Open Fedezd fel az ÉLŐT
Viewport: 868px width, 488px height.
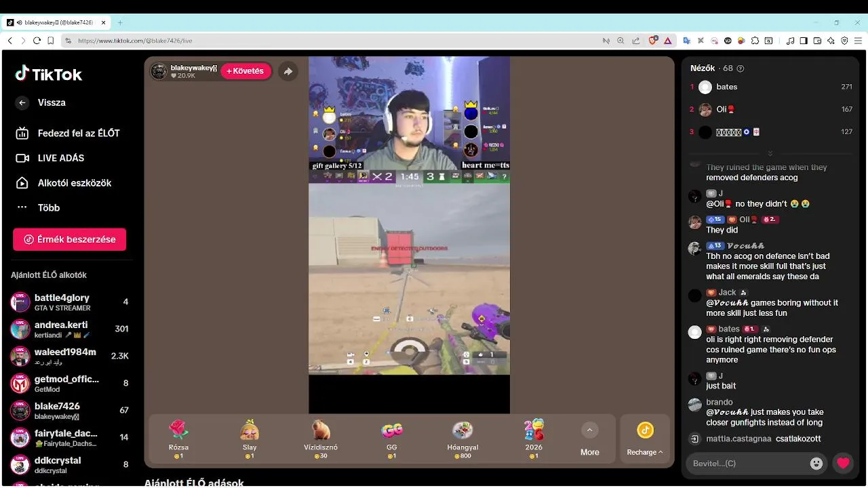pyautogui.click(x=68, y=133)
